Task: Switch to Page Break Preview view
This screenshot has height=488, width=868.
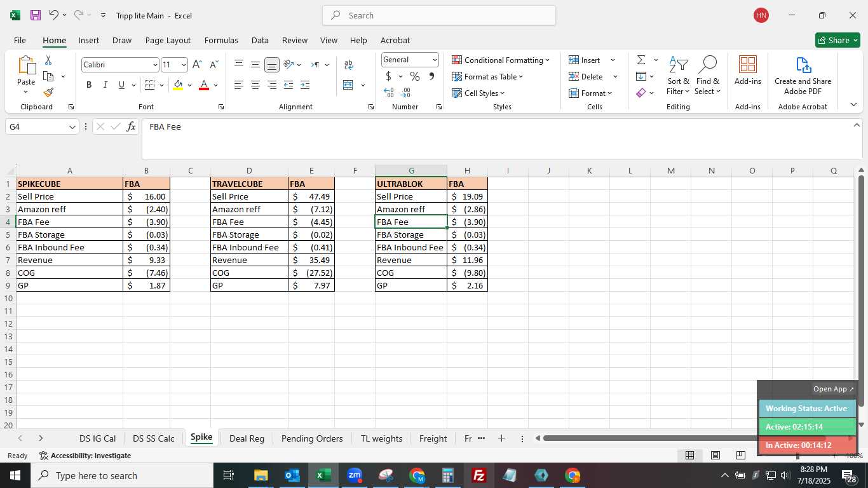Action: (x=740, y=455)
